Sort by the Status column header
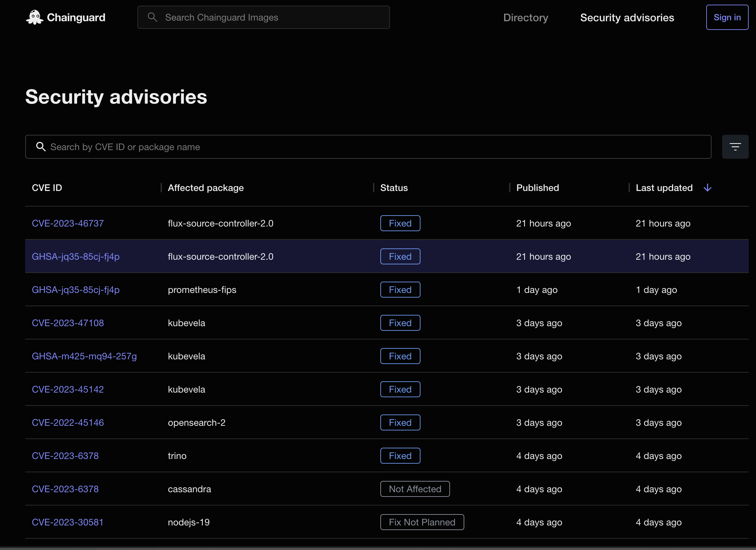 (x=394, y=188)
